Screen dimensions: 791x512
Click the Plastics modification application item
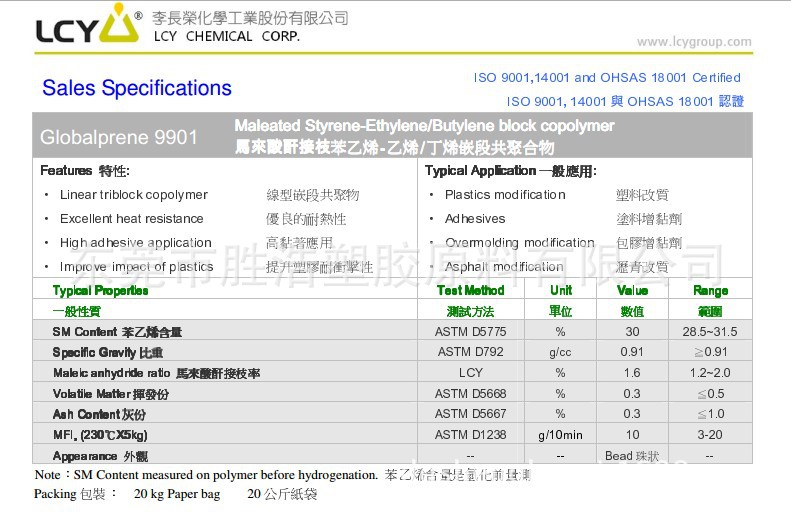(505, 195)
